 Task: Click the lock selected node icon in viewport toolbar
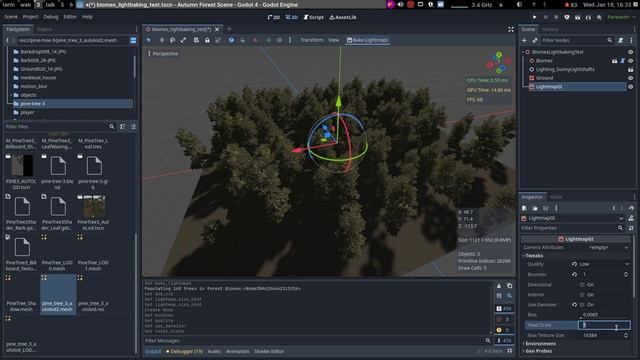click(207, 40)
